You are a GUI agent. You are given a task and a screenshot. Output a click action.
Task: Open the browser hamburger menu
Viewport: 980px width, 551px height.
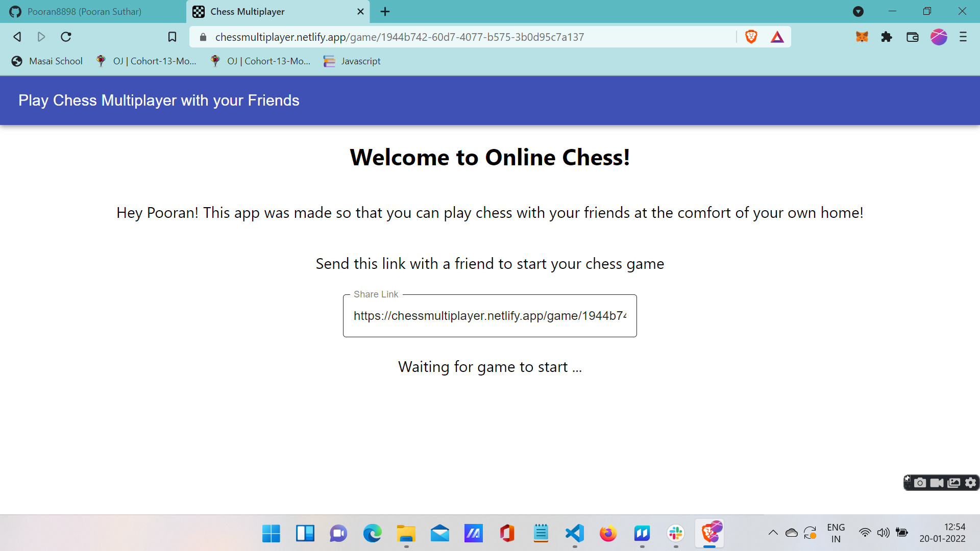coord(963,37)
